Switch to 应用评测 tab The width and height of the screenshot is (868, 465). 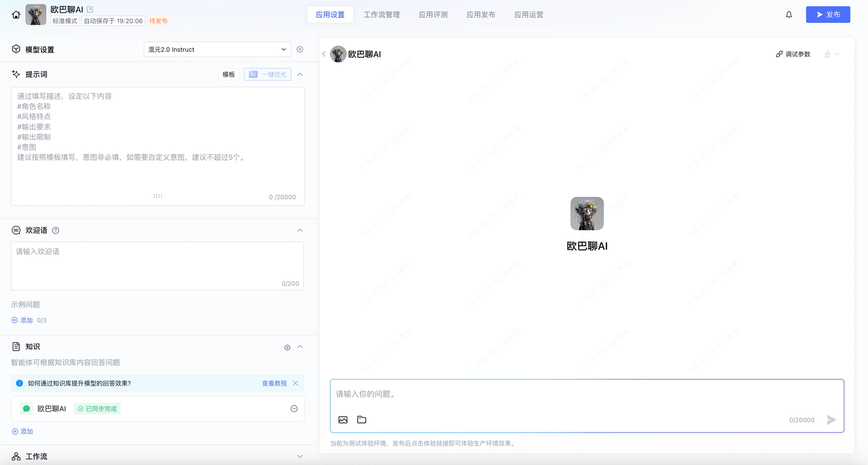(433, 14)
